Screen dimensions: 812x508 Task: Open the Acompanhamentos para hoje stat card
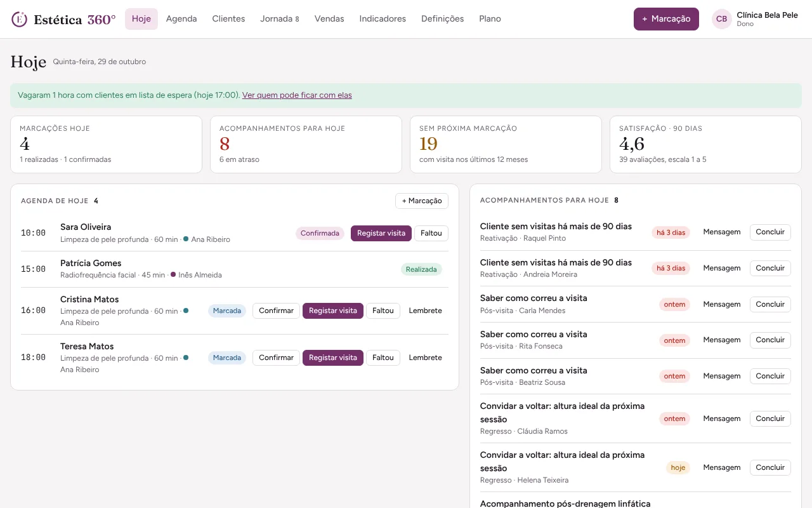coord(306,144)
